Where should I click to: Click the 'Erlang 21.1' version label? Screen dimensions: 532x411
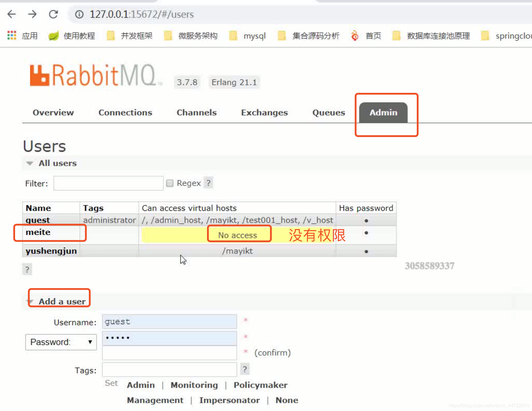tap(234, 82)
